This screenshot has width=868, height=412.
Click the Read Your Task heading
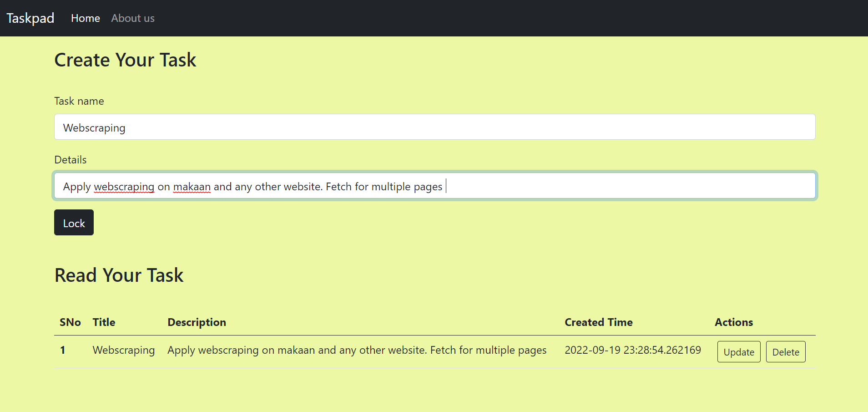click(119, 275)
